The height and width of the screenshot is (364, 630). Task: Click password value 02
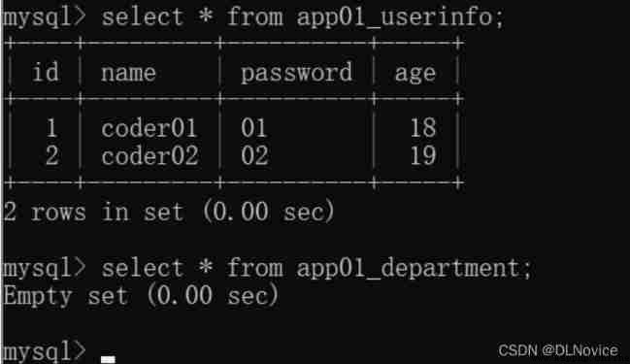point(254,155)
